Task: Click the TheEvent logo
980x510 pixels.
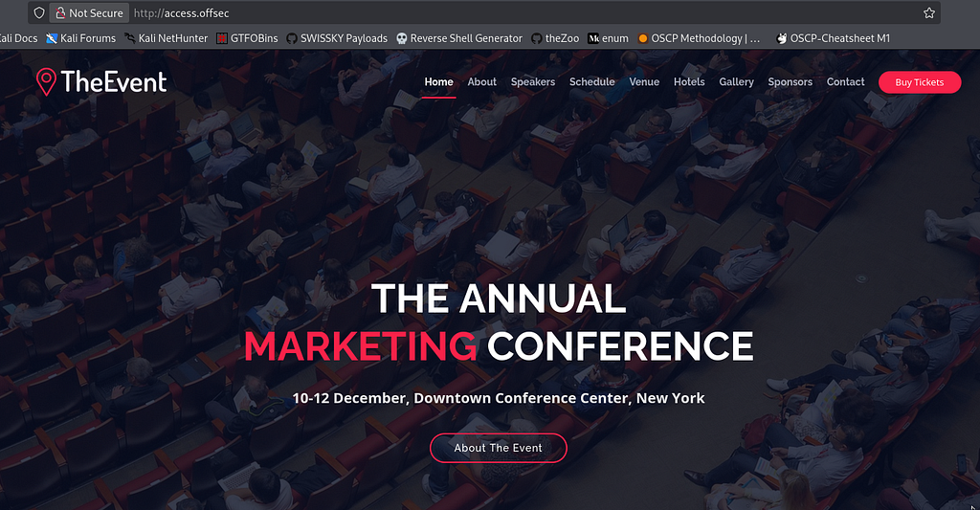Action: pos(101,82)
